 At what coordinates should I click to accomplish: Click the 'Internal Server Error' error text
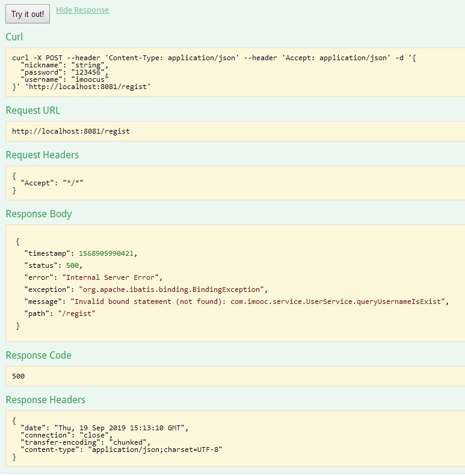coord(112,277)
